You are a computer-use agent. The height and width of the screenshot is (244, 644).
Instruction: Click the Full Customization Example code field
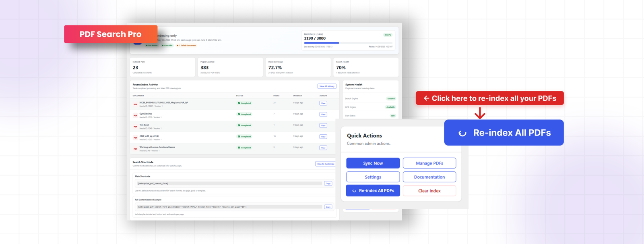(x=229, y=207)
